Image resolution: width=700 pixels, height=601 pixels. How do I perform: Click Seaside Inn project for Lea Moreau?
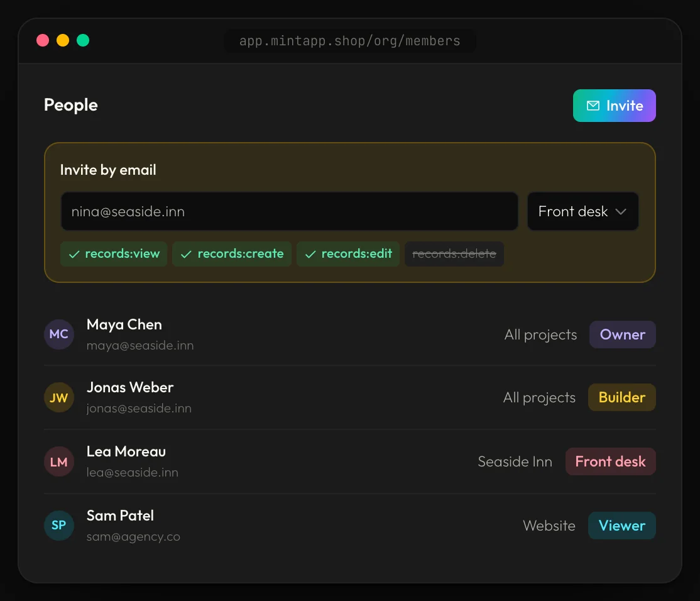click(515, 461)
